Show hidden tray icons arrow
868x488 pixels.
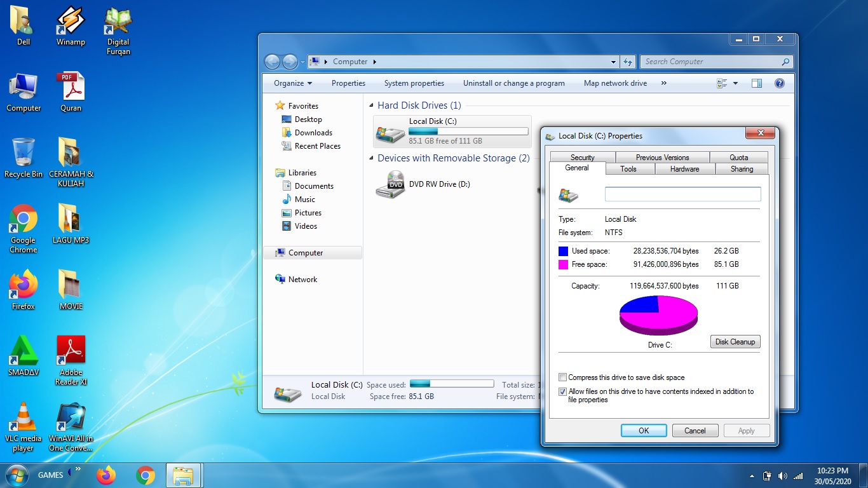tap(752, 476)
